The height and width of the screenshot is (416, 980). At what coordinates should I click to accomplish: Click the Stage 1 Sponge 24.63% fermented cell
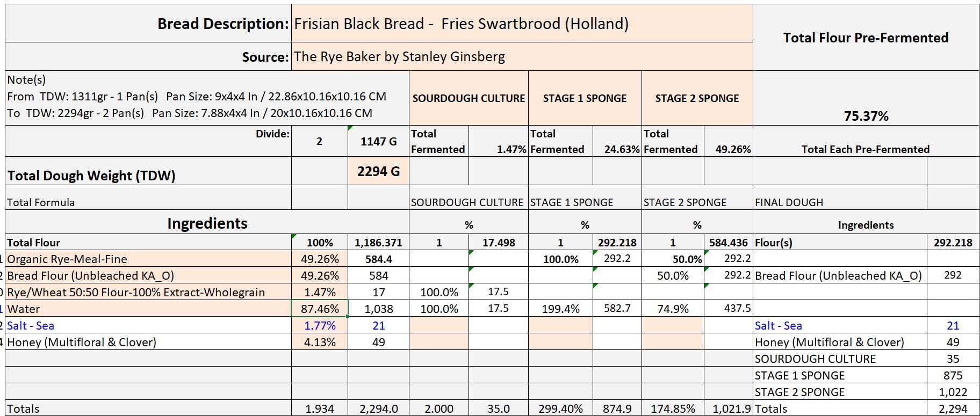pos(617,149)
